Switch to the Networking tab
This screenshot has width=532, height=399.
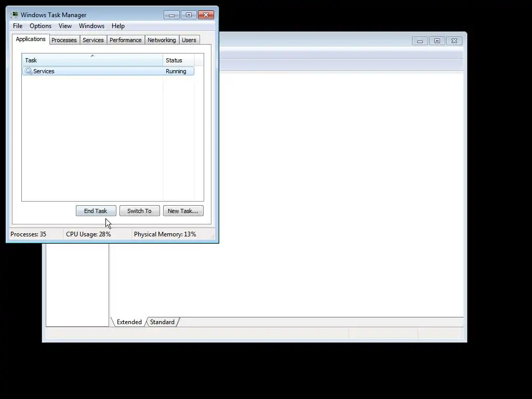[x=162, y=40]
